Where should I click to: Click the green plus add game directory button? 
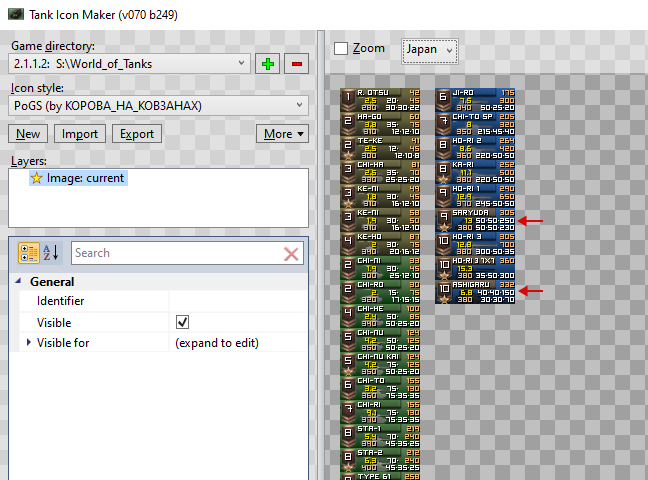point(267,64)
